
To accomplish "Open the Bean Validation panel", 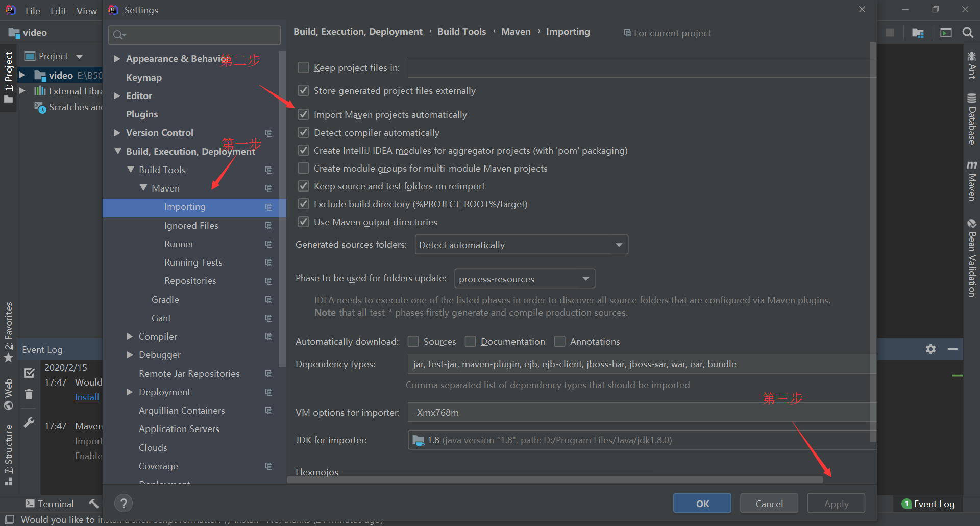I will [x=972, y=258].
